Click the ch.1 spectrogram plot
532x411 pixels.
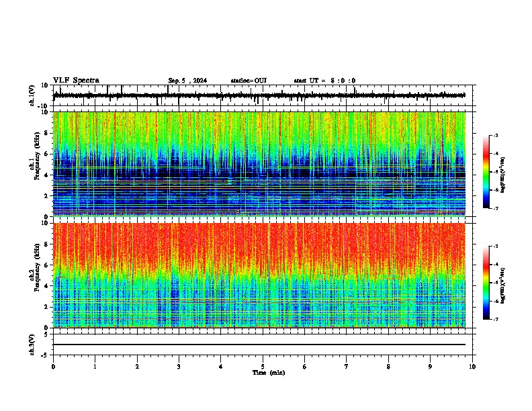coord(259,164)
